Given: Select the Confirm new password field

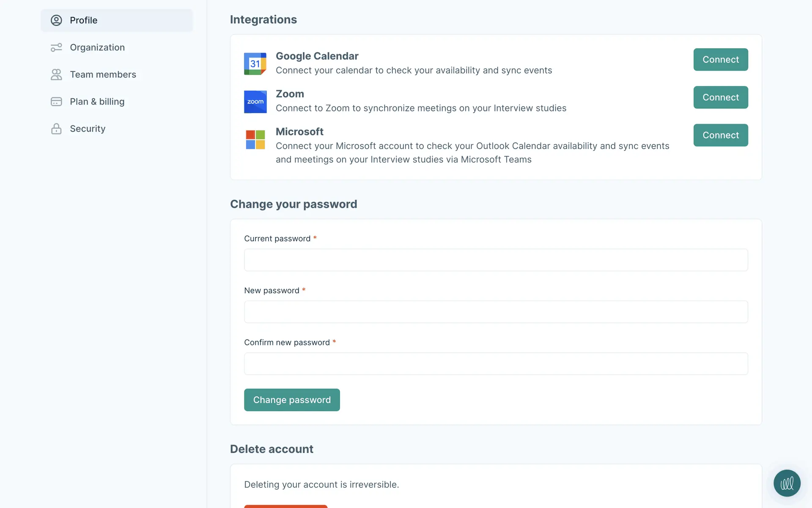Looking at the screenshot, I should coord(496,364).
